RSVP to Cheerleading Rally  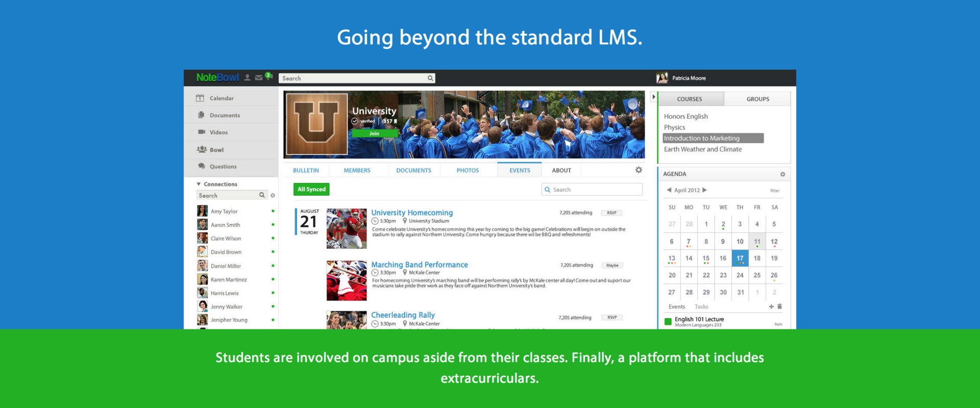tap(611, 317)
